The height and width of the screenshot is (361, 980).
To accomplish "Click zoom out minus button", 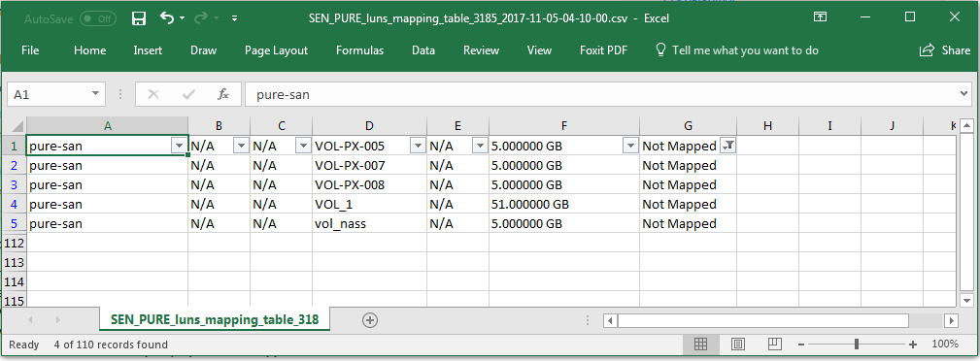I will (x=801, y=345).
